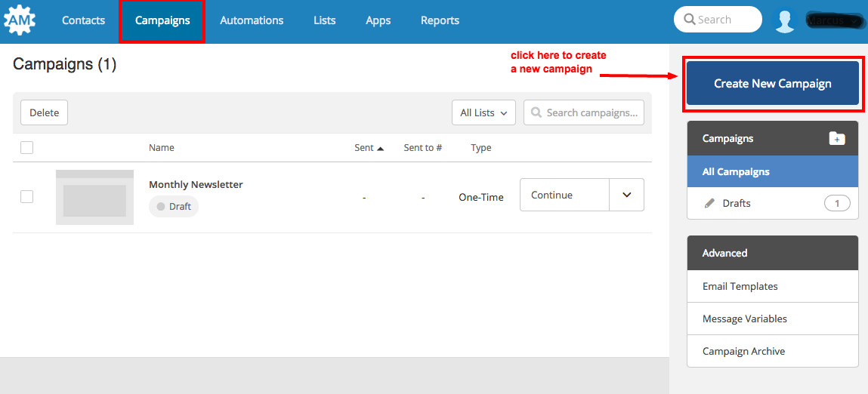
Task: Click the Monthly Newsletter campaign name
Action: [196, 185]
